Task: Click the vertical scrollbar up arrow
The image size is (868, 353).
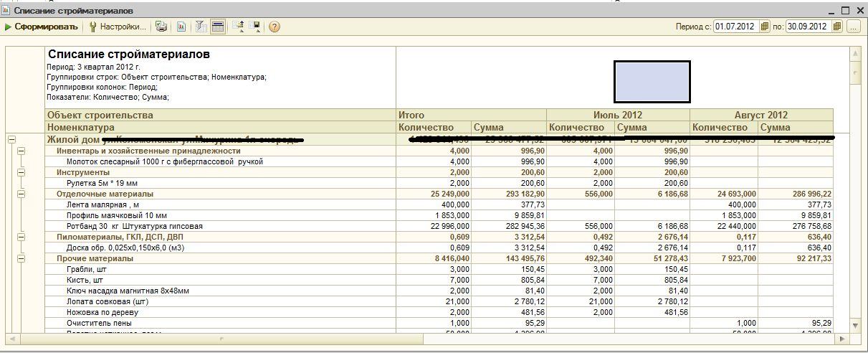Action: tap(855, 53)
